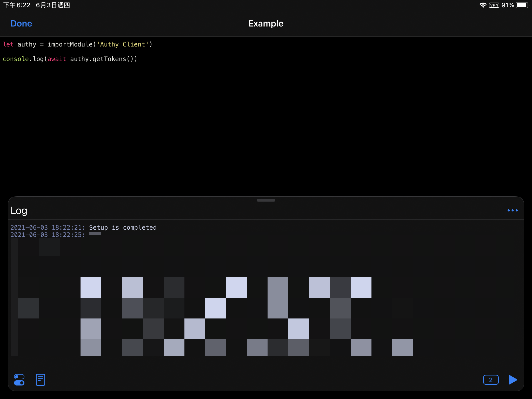Run the script with the play button
The width and height of the screenshot is (532, 399).
coord(513,380)
